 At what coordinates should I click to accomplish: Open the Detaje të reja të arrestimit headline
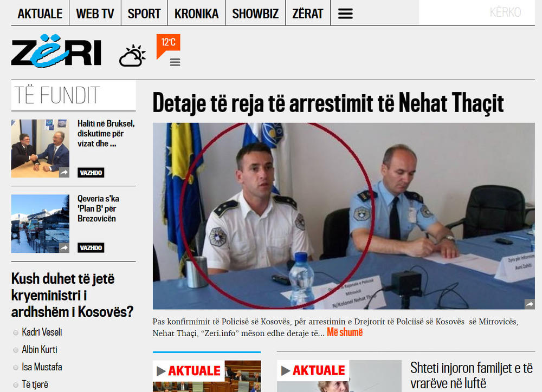[328, 103]
